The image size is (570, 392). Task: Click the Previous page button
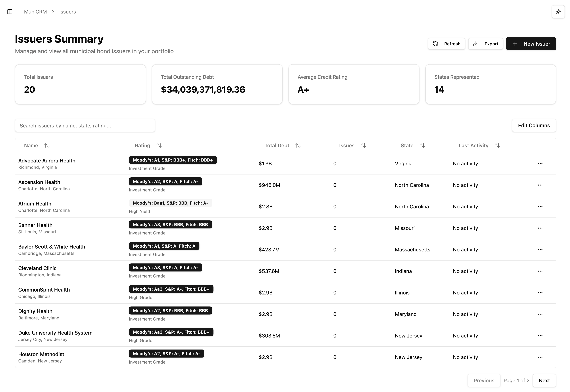pyautogui.click(x=484, y=381)
